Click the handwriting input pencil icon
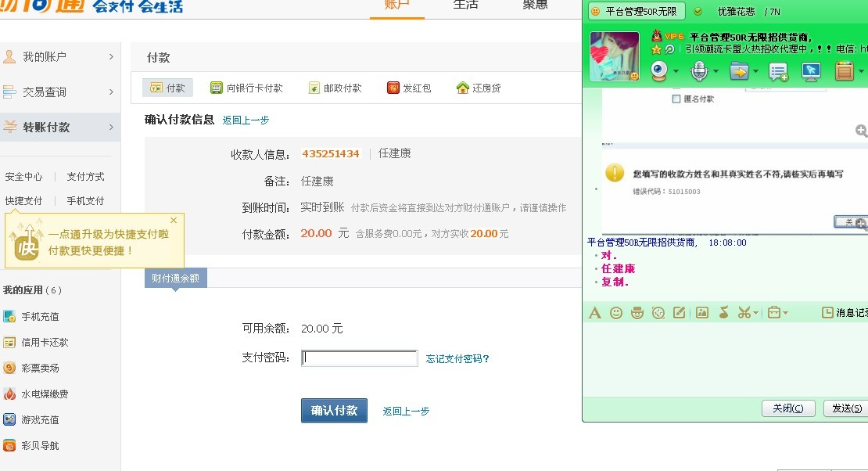 680,313
